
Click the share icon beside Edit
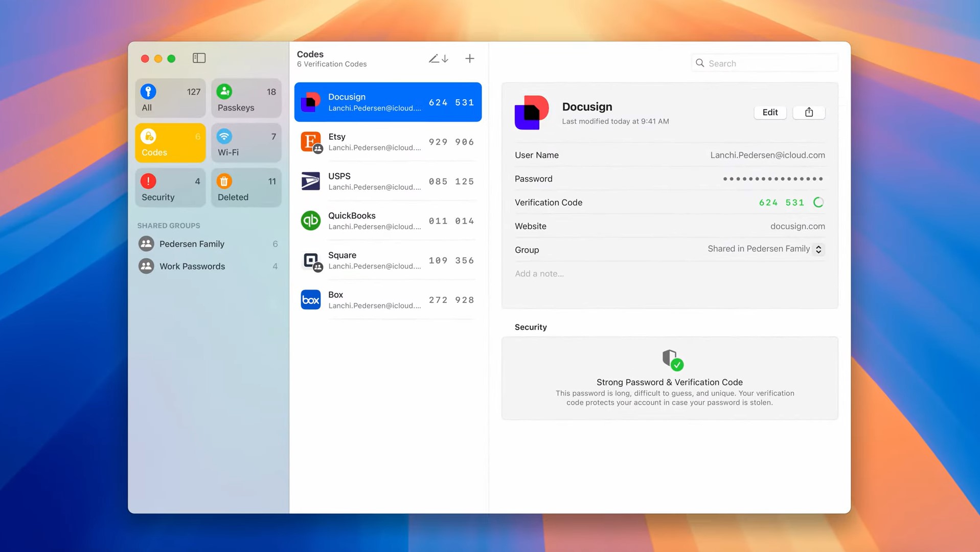[x=808, y=112]
